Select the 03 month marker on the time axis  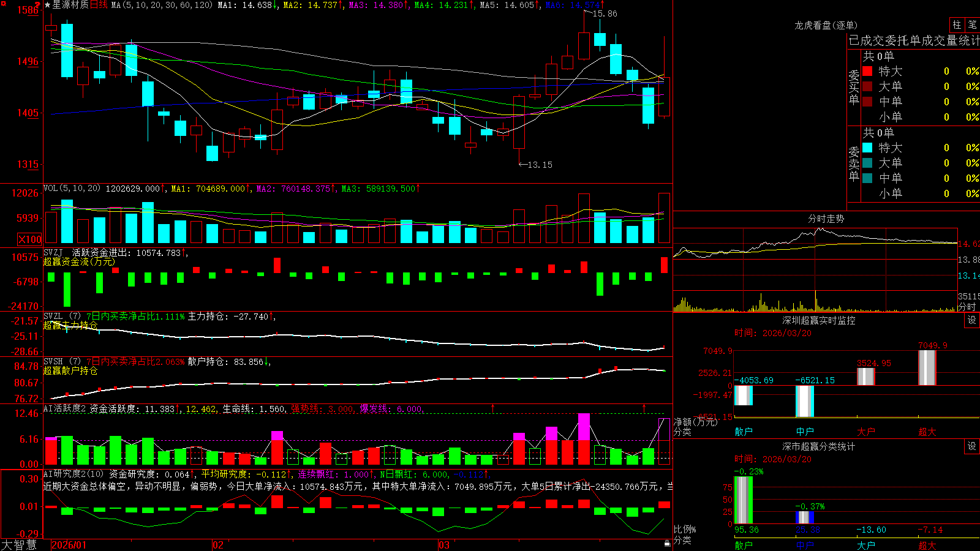click(444, 545)
